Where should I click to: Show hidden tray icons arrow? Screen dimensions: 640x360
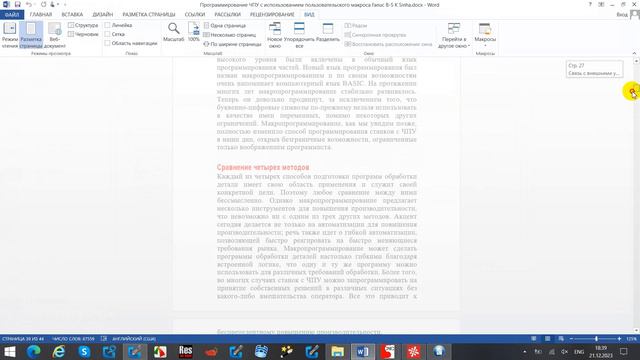(524, 351)
